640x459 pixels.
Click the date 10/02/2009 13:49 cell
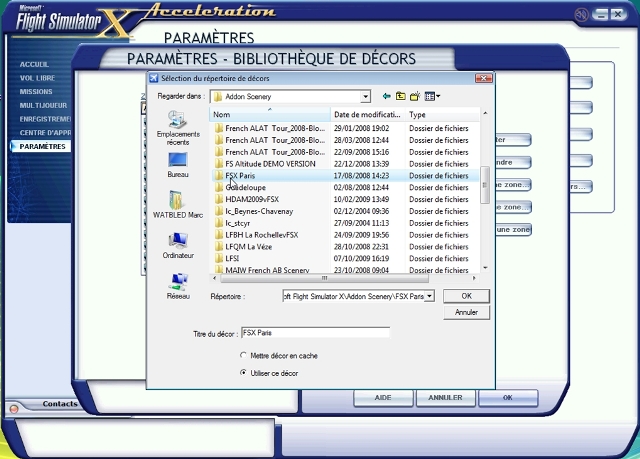point(361,200)
